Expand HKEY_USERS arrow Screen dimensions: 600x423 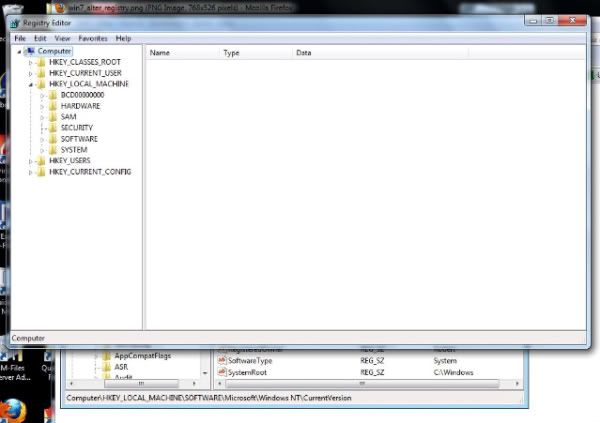31,161
